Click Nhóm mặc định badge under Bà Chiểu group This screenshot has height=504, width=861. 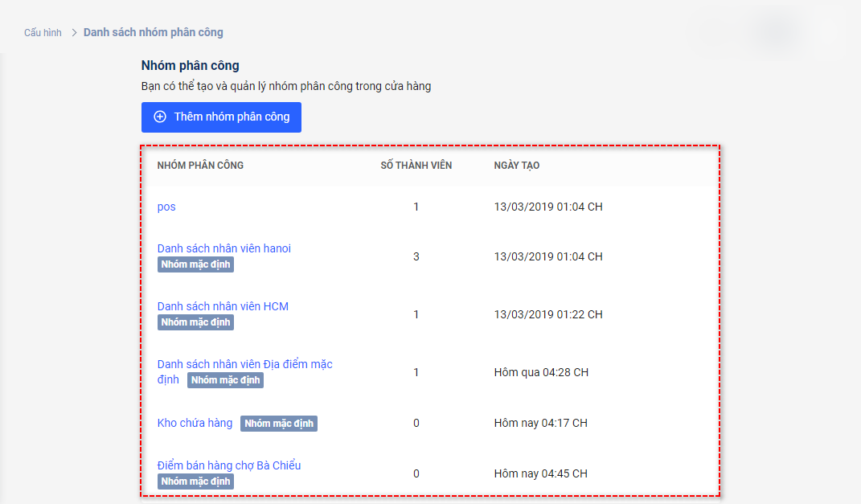(195, 481)
